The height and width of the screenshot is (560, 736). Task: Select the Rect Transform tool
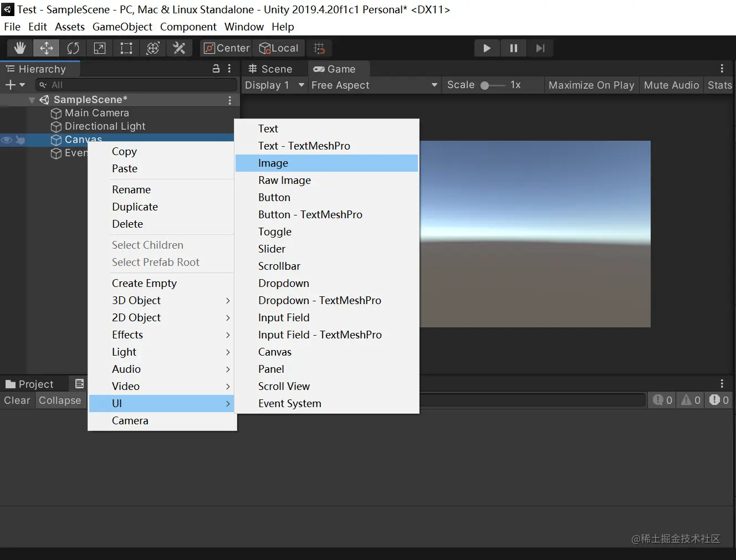126,48
